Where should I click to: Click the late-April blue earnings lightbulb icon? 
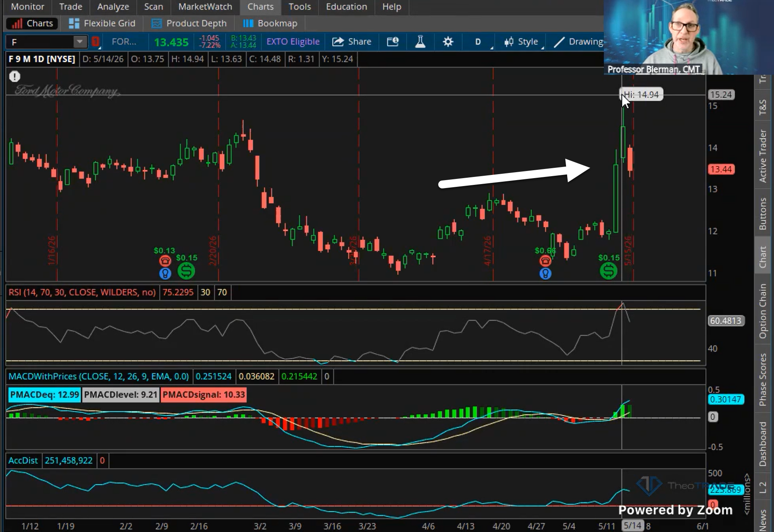coord(545,273)
